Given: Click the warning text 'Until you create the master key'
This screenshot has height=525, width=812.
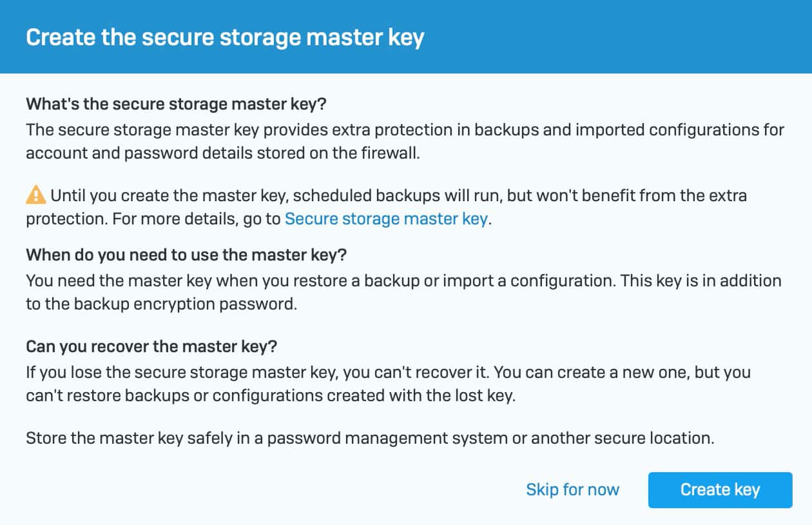Looking at the screenshot, I should [x=168, y=195].
